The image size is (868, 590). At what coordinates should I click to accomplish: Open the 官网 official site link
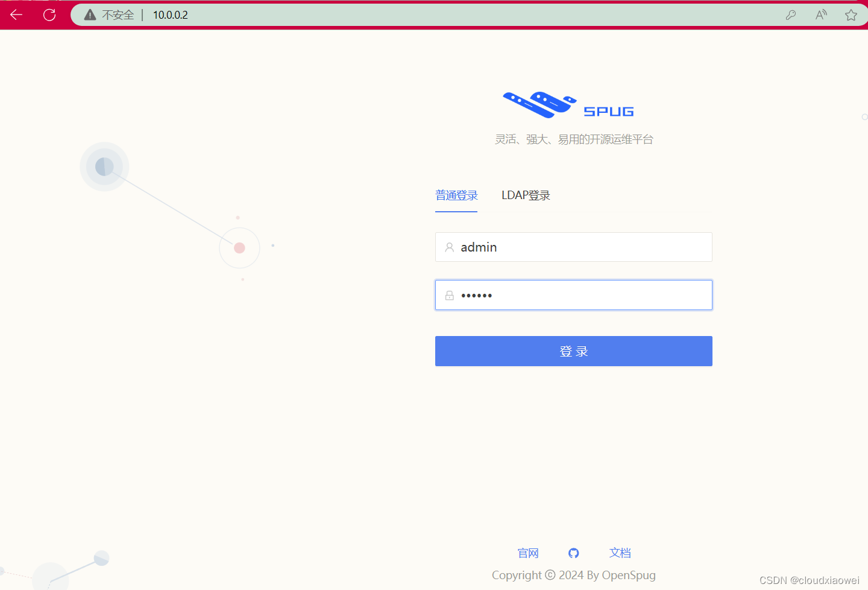(x=528, y=553)
